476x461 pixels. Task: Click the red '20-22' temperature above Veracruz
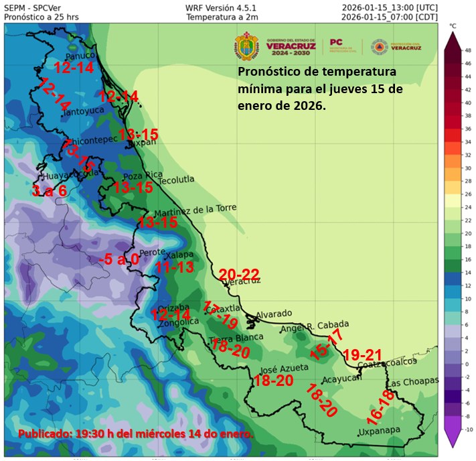pyautogui.click(x=239, y=275)
